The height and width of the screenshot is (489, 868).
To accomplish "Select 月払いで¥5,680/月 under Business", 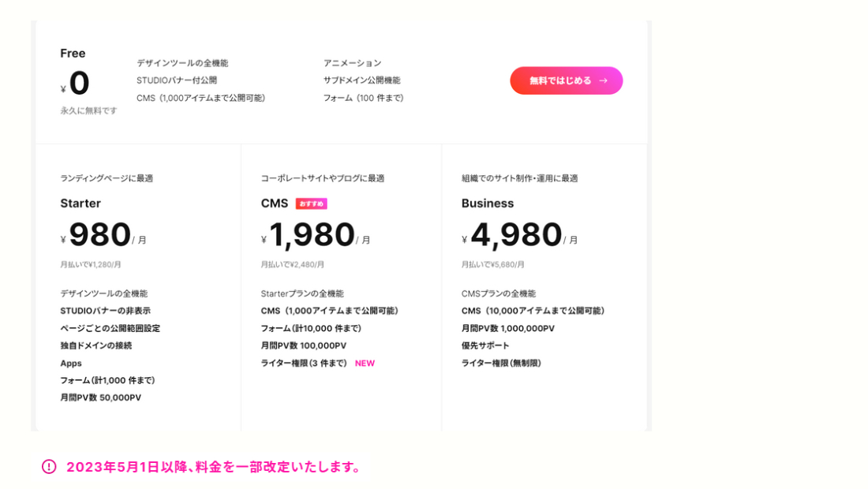I will (492, 265).
